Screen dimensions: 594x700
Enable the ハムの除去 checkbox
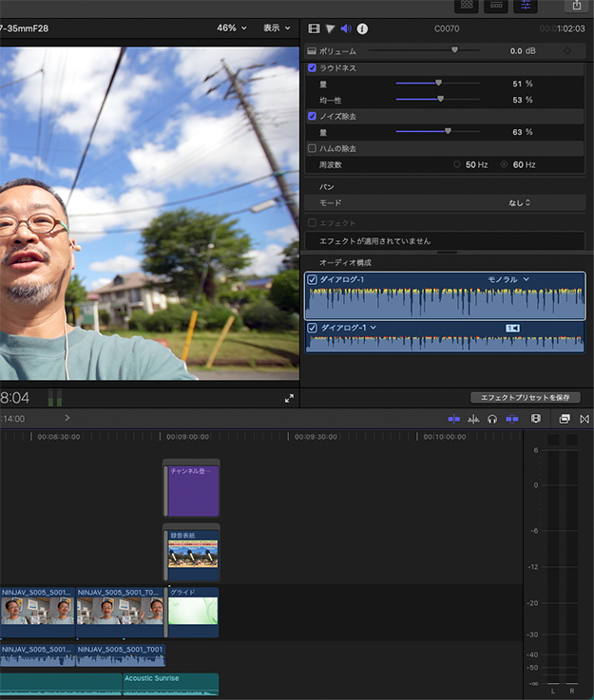[x=312, y=148]
